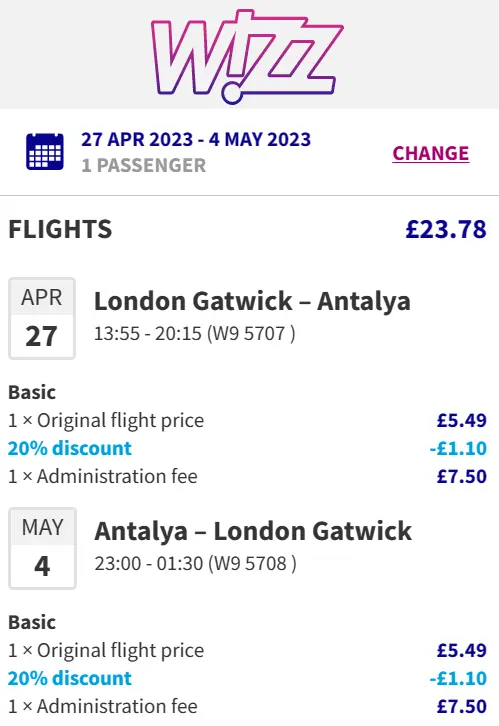Tap the 27 APR 2023 - 4 MAY 2023 dates
This screenshot has height=726, width=499.
tap(196, 139)
